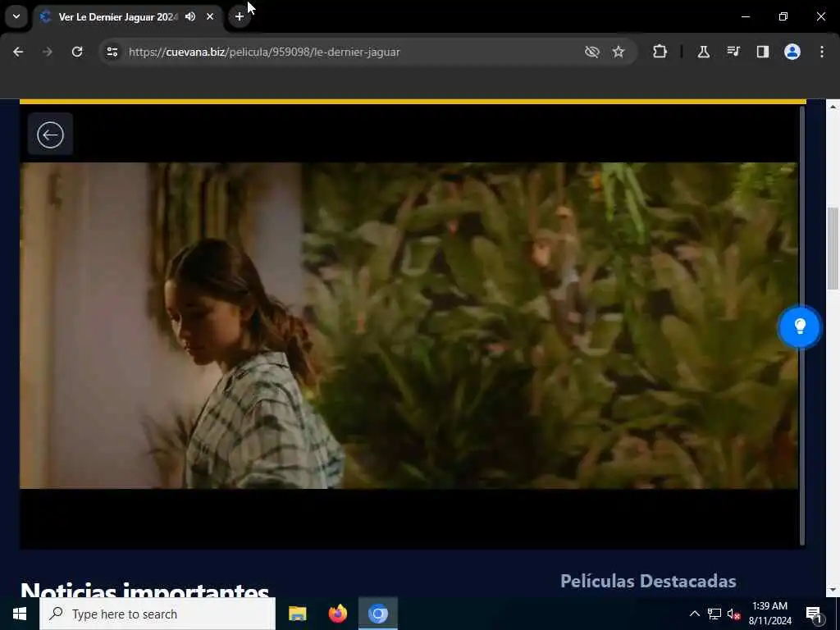The image size is (840, 630).
Task: Click the muted volume tray icon
Action: pos(734,614)
